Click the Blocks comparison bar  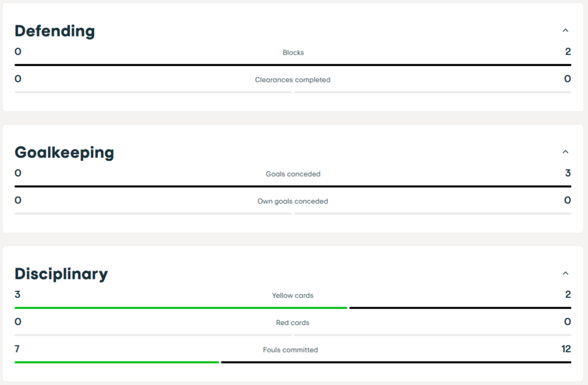point(293,65)
